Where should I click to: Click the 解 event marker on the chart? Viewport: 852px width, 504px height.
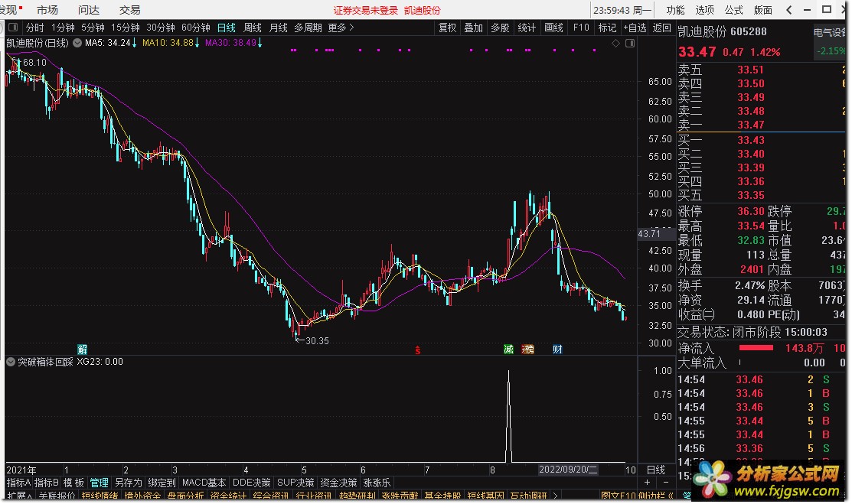click(82, 350)
